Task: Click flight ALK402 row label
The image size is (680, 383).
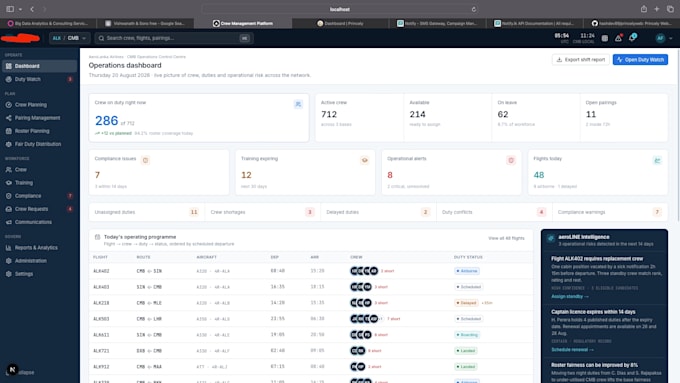Action: (101, 271)
